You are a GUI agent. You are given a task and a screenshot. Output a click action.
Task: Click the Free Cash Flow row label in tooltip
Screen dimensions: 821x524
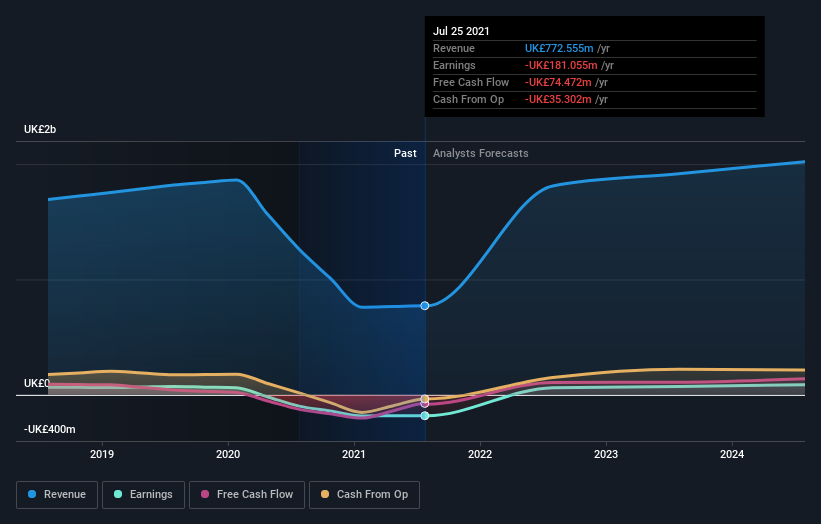pos(471,82)
